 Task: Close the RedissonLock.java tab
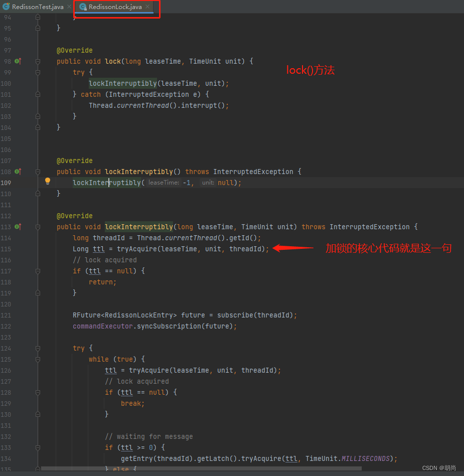147,7
